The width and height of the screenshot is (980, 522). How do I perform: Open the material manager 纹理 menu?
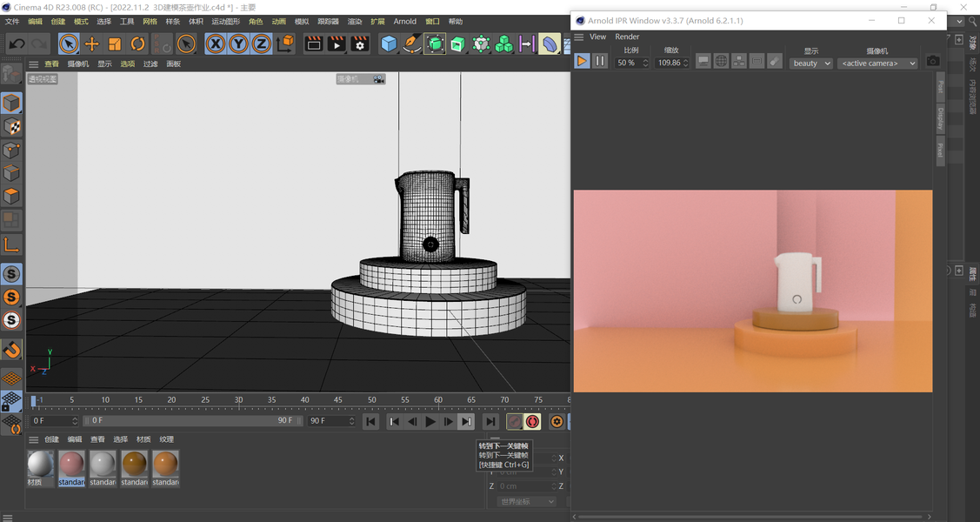166,439
